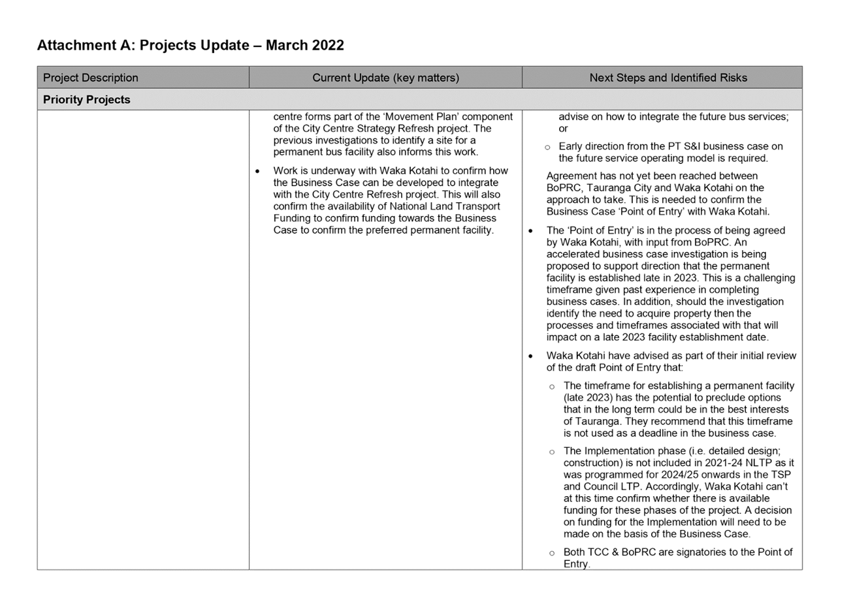This screenshot has height=613, width=868.
Task: Click the line 'Case to confirm the preferred permanent facility.'
Action: point(383,230)
